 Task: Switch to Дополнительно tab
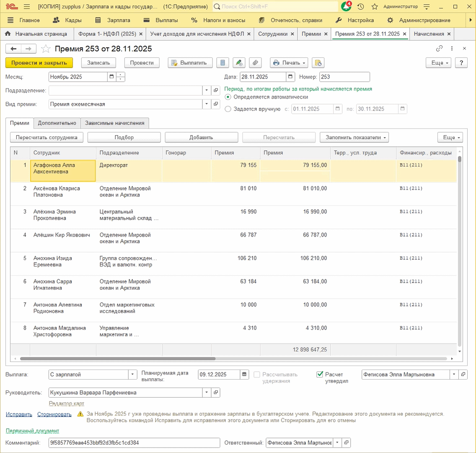[x=57, y=123]
